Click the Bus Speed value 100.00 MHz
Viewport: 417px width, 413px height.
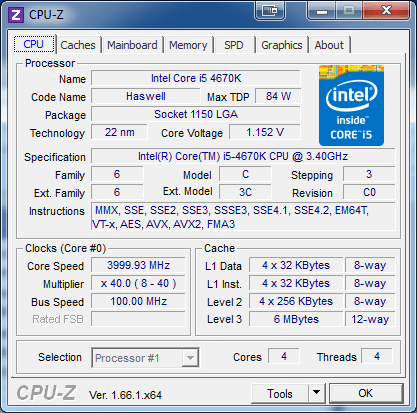138,302
